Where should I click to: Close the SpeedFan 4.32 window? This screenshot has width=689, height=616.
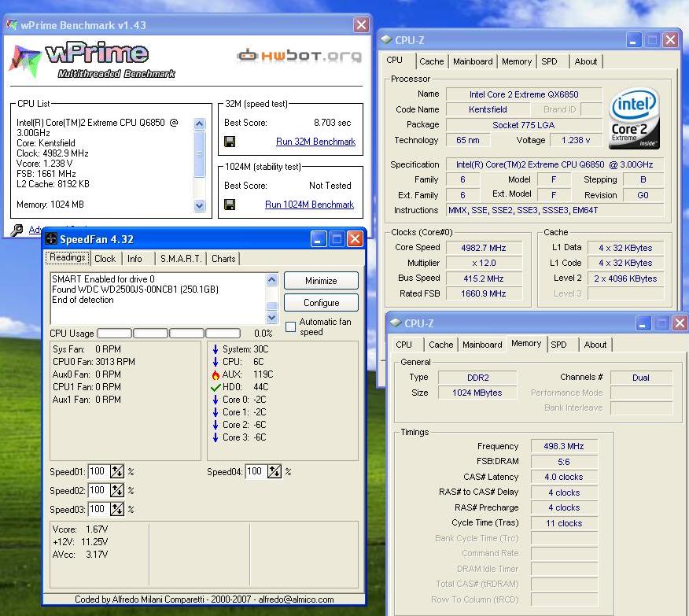pos(355,239)
